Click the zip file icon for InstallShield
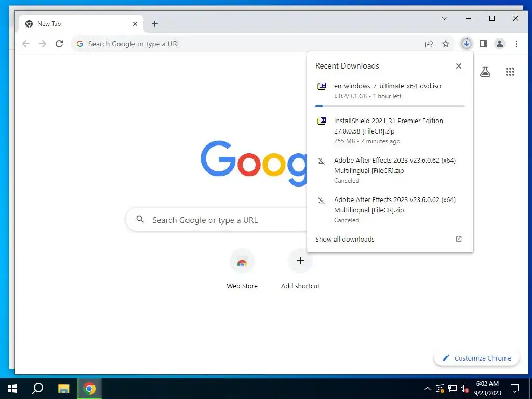The height and width of the screenshot is (399, 532). [321, 121]
